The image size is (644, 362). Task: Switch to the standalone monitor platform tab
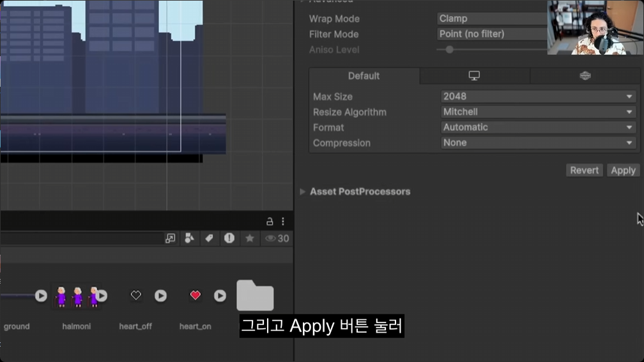(x=474, y=76)
